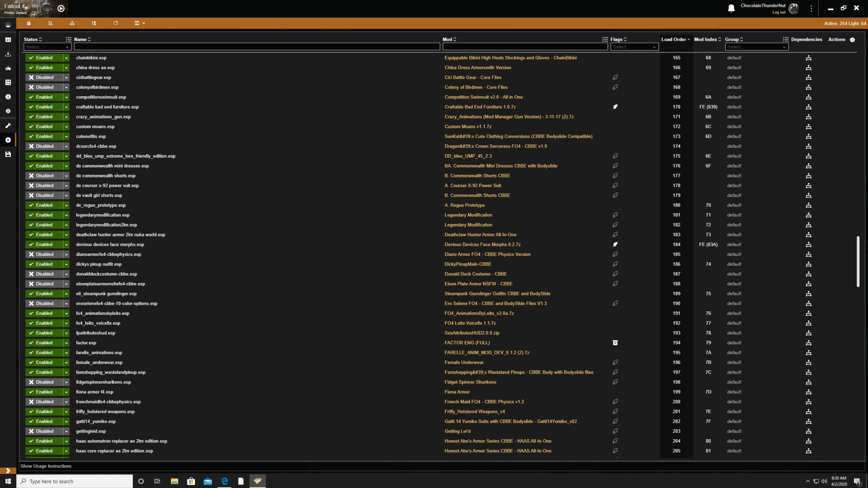
Task: Click the Mod filter text field
Action: (x=525, y=47)
